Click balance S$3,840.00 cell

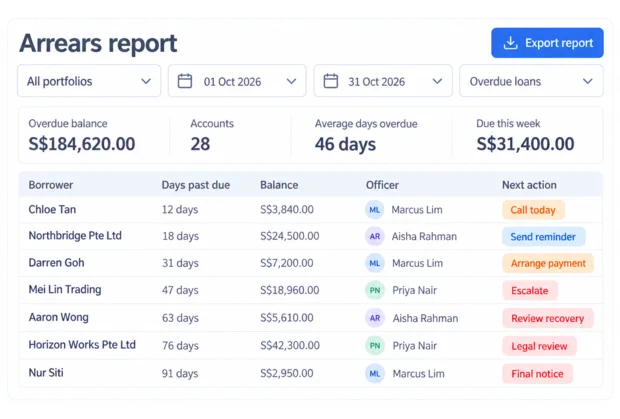tap(287, 210)
